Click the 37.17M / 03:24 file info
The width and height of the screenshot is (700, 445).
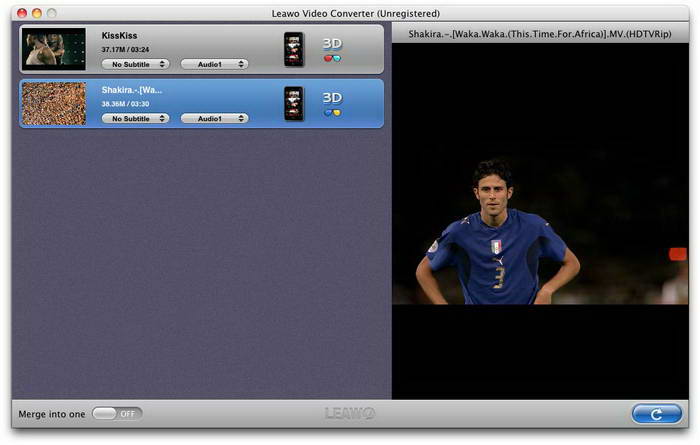[x=125, y=49]
